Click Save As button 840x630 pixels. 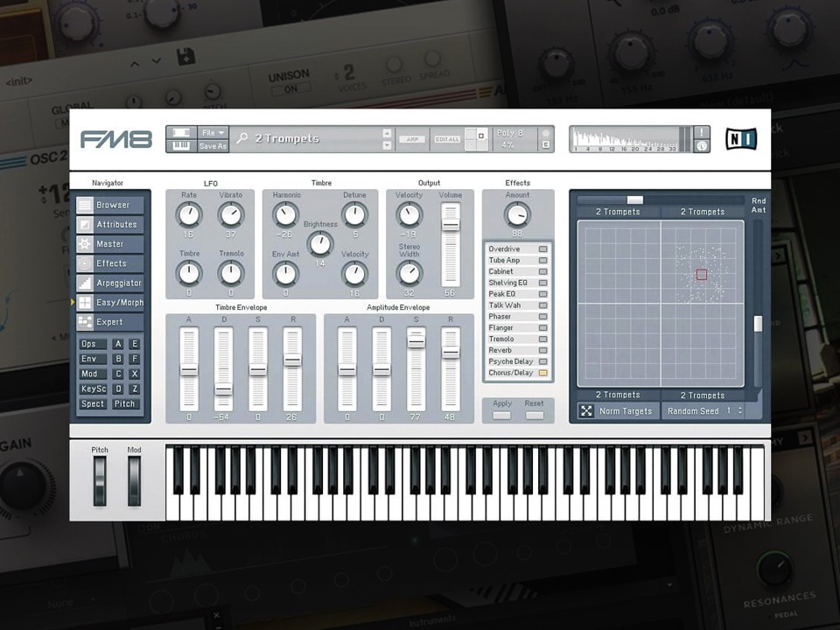pyautogui.click(x=213, y=146)
